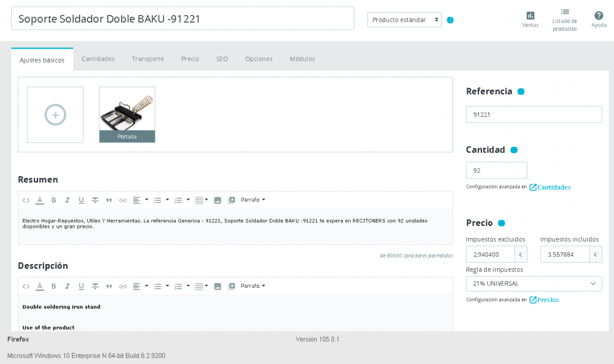
Task: Click the Referencia help bubble
Action: (x=521, y=91)
